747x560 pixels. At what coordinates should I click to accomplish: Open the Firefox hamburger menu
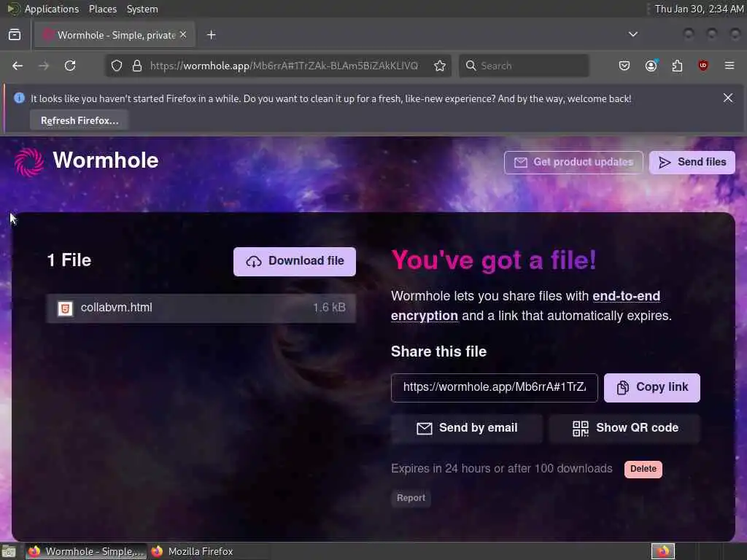(729, 66)
